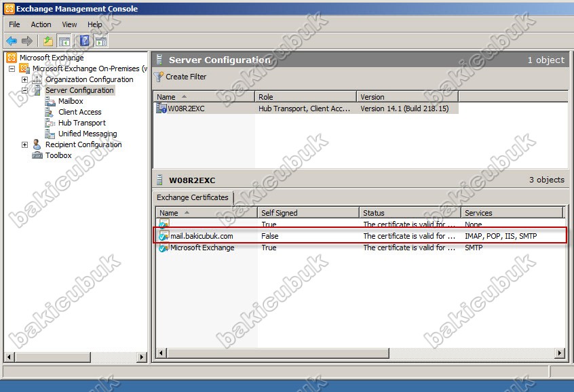Sort servers by Role column header

[305, 96]
